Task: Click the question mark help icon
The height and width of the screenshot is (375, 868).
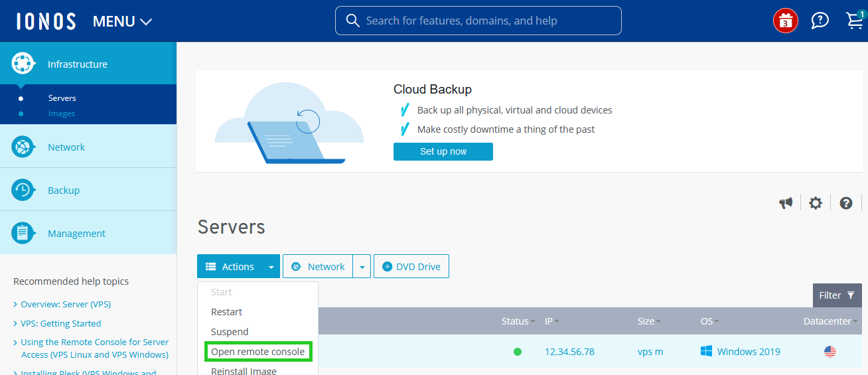Action: [x=845, y=203]
